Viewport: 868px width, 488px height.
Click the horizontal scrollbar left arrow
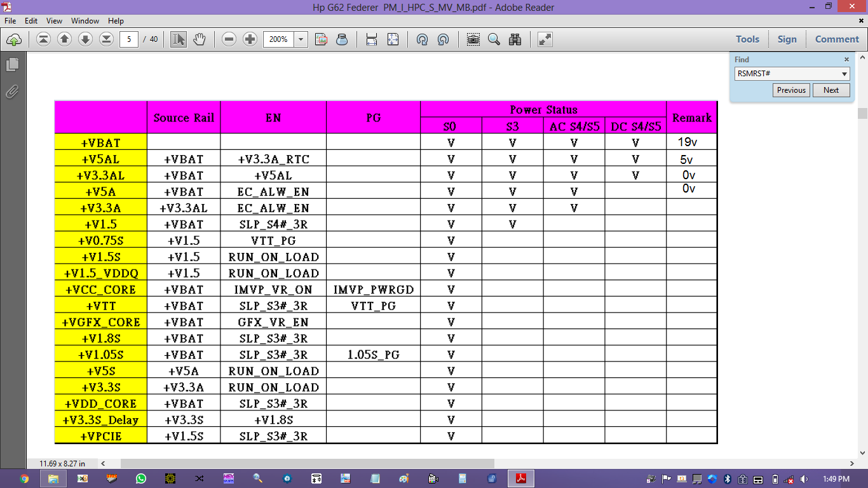click(x=103, y=463)
